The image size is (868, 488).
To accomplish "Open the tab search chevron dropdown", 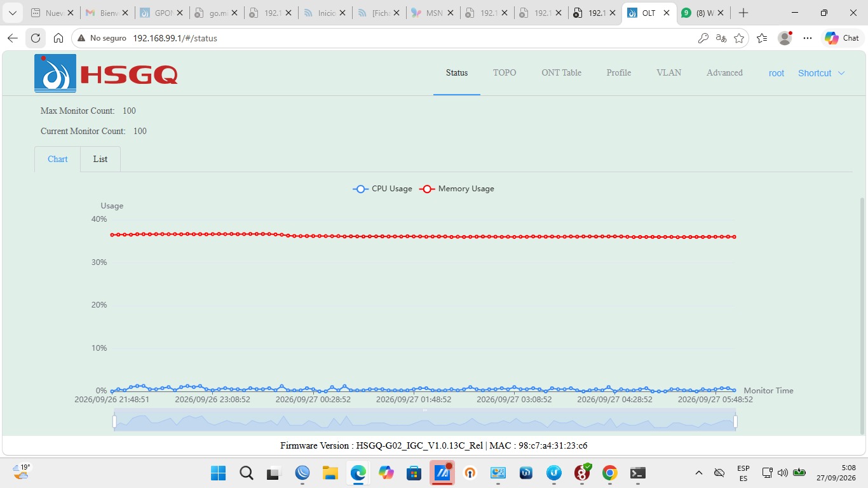I will point(12,13).
